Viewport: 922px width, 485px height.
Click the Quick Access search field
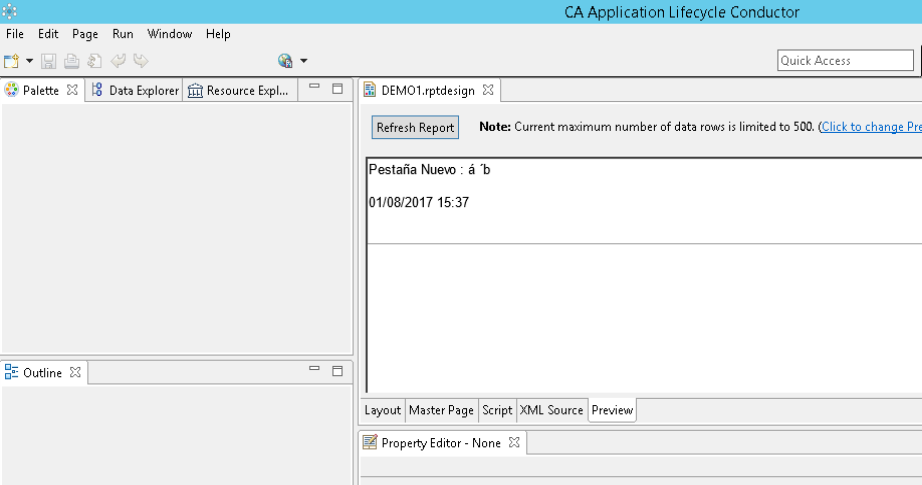coord(845,61)
